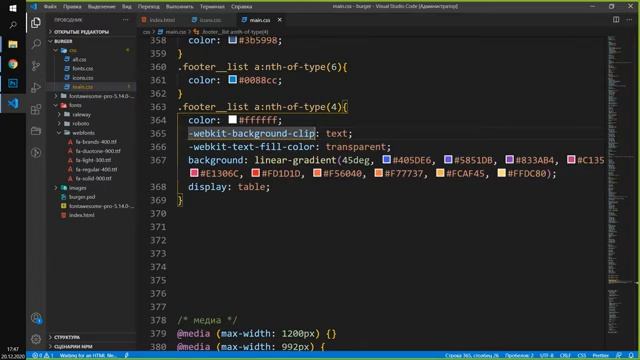Click the Prettier status bar item
Image resolution: width=640 pixels, height=360 pixels.
(x=600, y=356)
